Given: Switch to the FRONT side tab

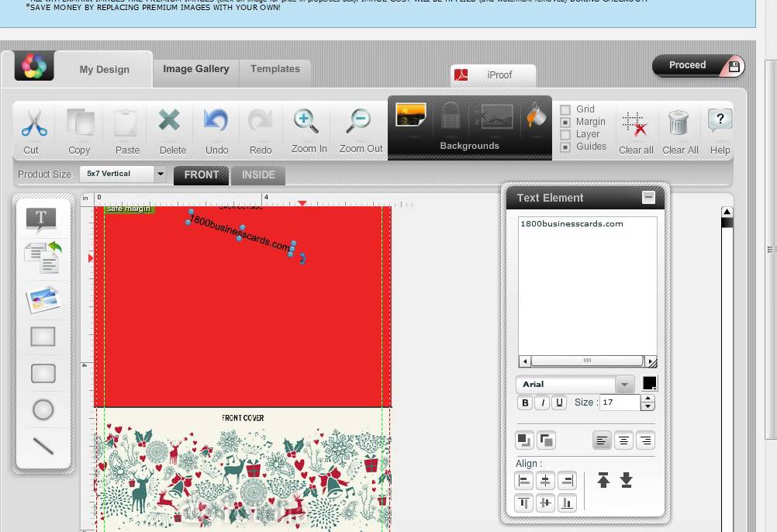Looking at the screenshot, I should [x=201, y=174].
